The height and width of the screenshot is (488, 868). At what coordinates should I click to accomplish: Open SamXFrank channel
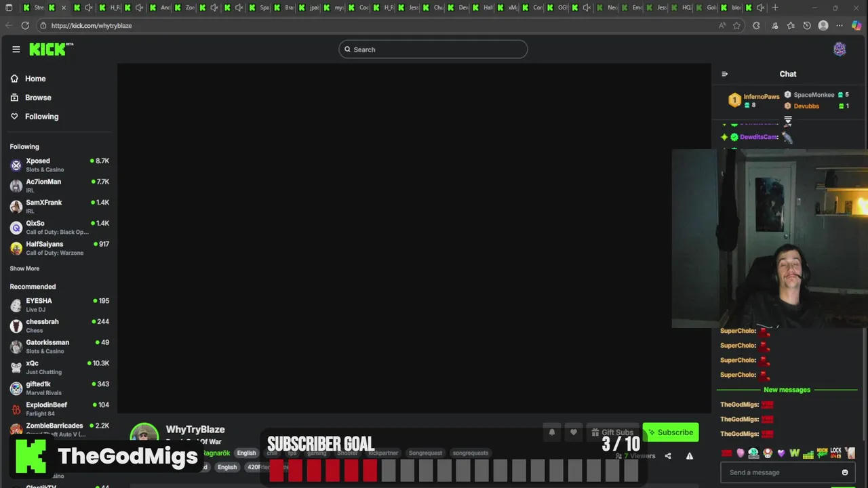coord(60,206)
